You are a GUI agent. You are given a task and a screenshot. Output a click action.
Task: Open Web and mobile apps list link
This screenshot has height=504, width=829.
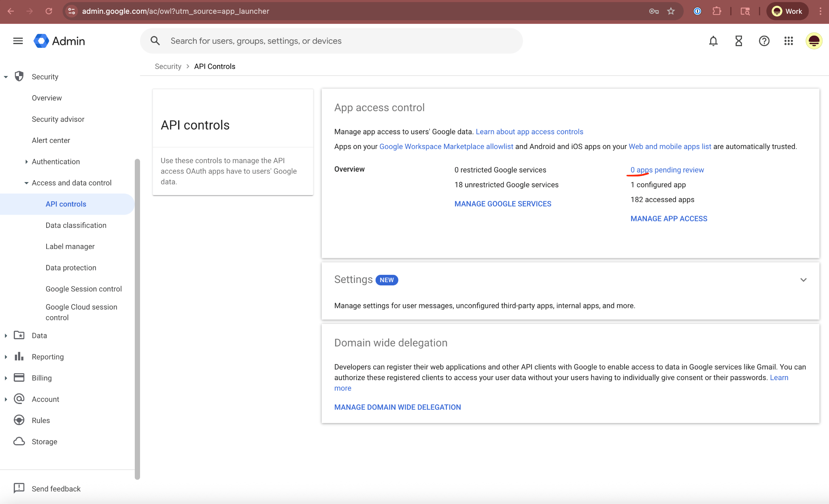coord(670,147)
